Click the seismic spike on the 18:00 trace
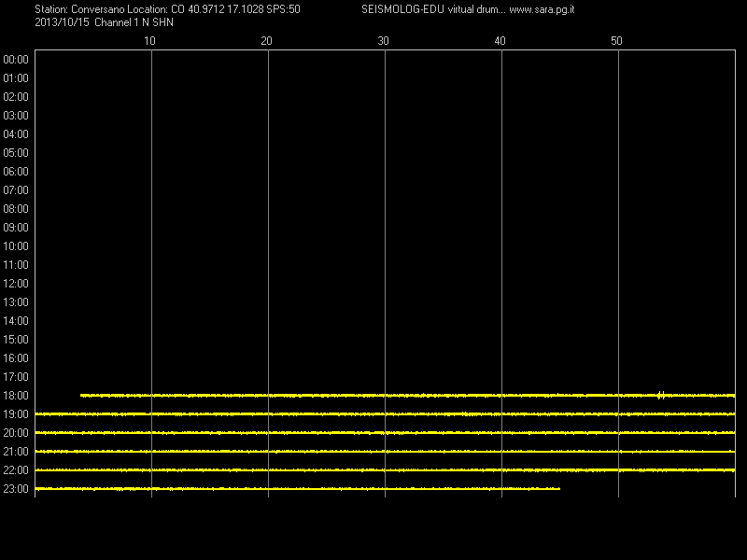Screen dimensions: 747x560 pyautogui.click(x=661, y=395)
